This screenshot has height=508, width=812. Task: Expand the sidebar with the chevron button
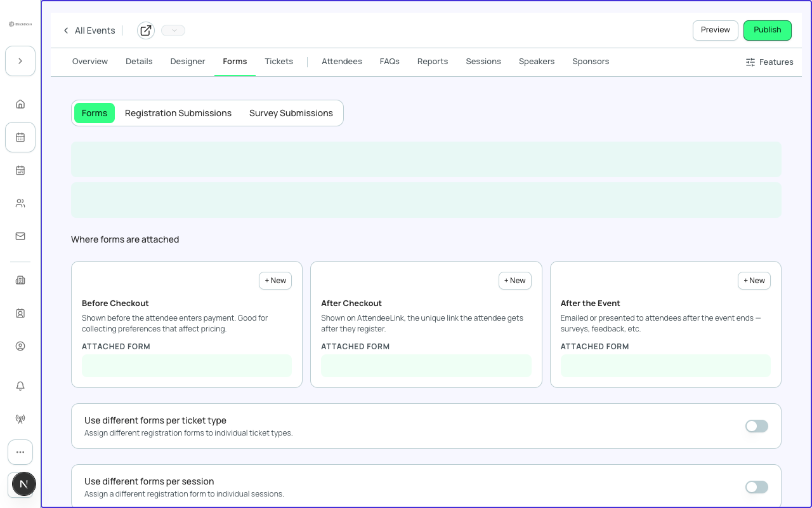20,61
